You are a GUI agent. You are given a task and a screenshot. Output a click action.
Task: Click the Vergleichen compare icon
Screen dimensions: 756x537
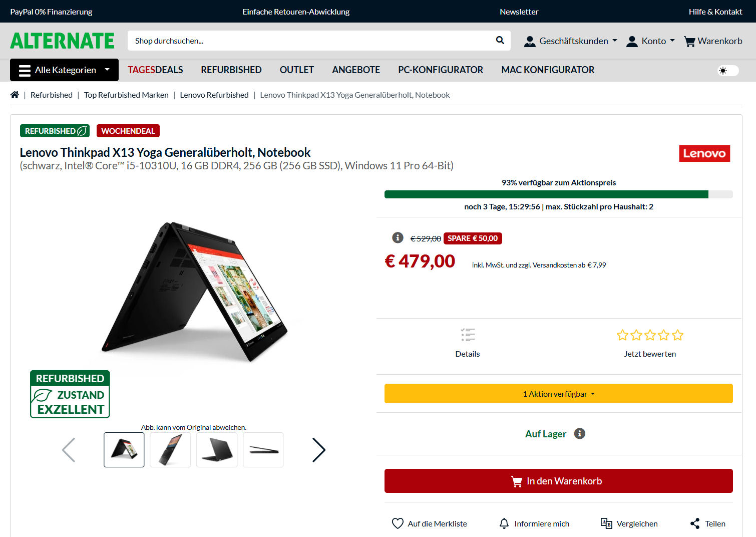pos(606,523)
